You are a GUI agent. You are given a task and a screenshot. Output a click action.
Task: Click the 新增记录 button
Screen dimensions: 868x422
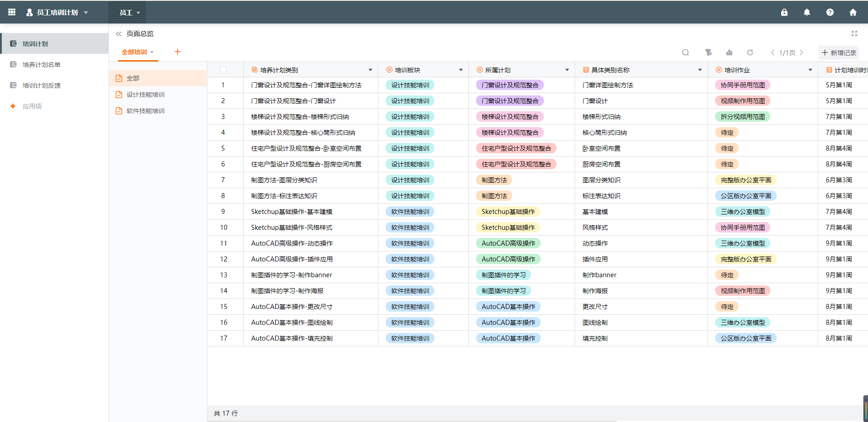coord(839,52)
